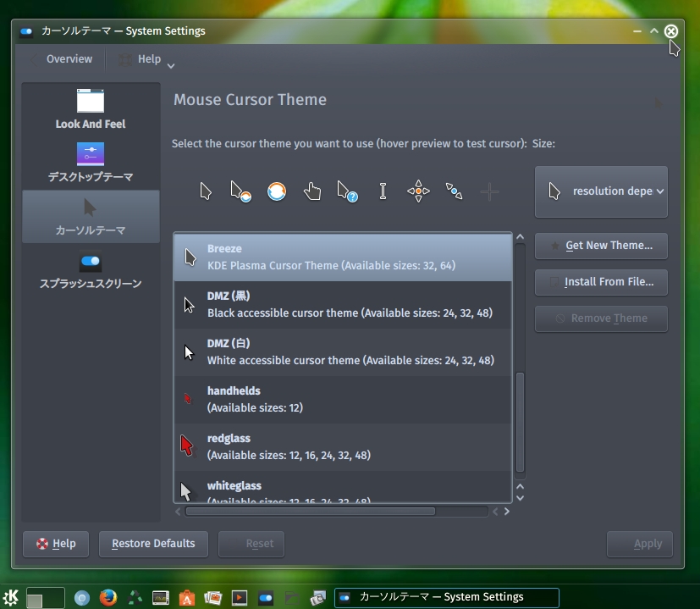
Task: Open the settings toggle taskbar launcher icon
Action: pos(266,598)
